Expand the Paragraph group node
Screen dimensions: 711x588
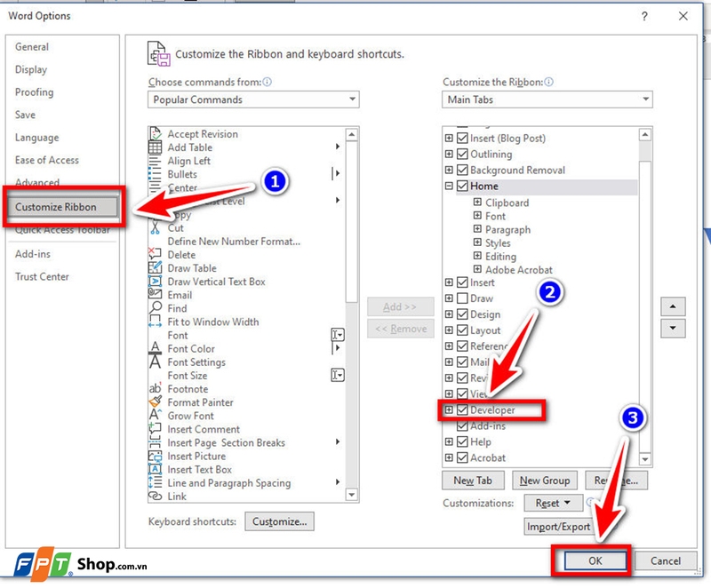click(477, 229)
